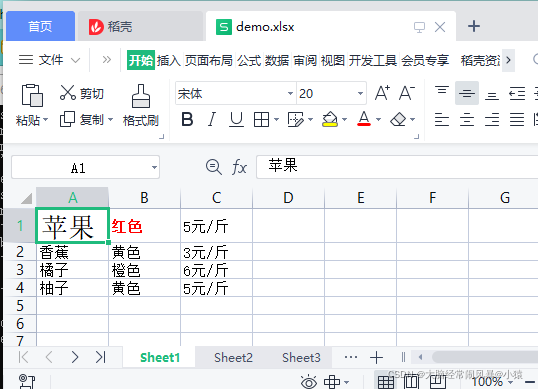Apply red font color A
Image resolution: width=538 pixels, height=389 pixels.
point(364,119)
